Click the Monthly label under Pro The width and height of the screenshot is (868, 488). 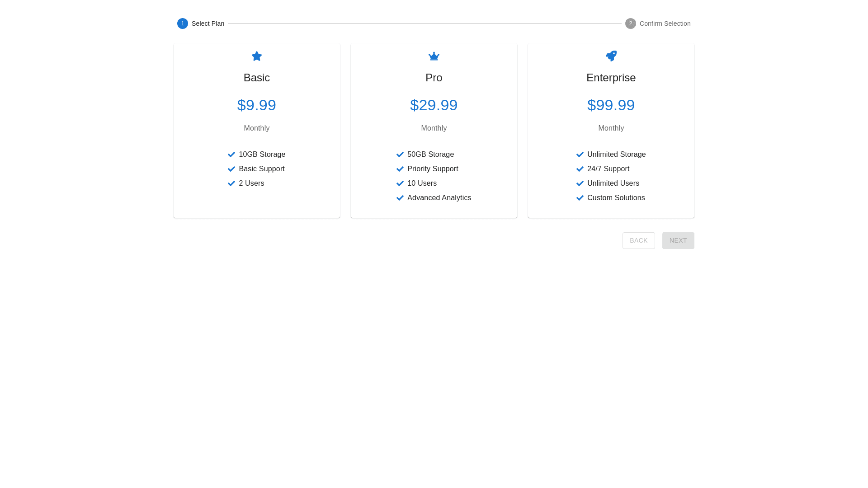[x=434, y=128]
